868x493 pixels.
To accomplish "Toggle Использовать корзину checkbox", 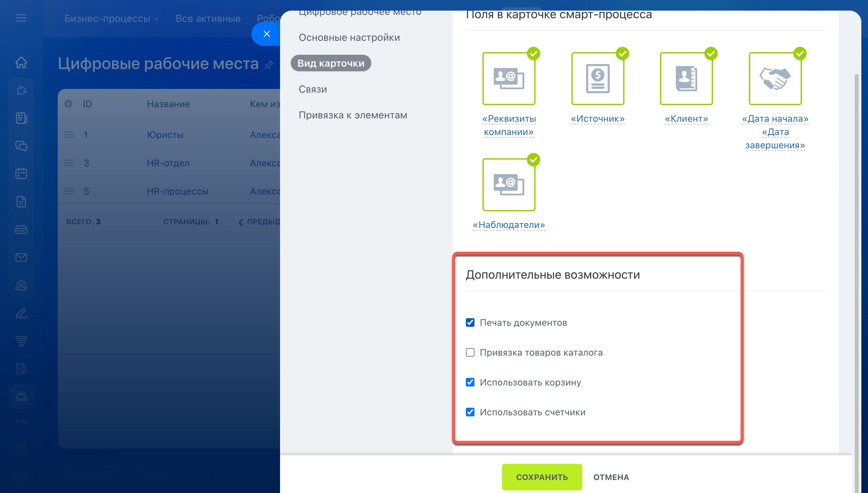I will coord(470,382).
